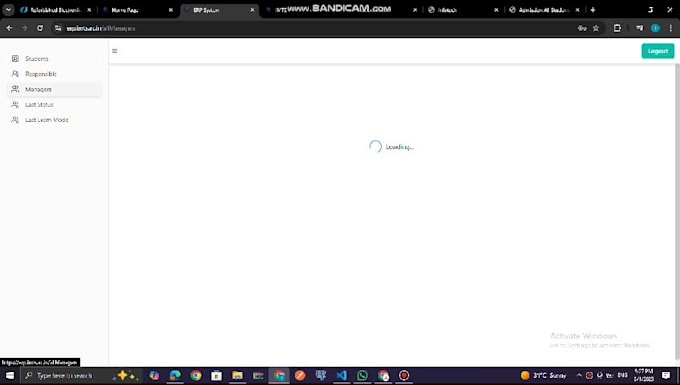This screenshot has height=385, width=680.
Task: Open Google Chrome from the taskbar
Action: [x=196, y=375]
